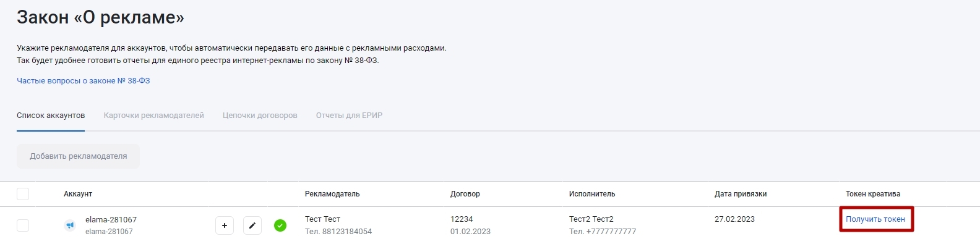Screen dimensions: 980x244
Task: Click the pencil edit icon for elama-281067
Action: [252, 225]
